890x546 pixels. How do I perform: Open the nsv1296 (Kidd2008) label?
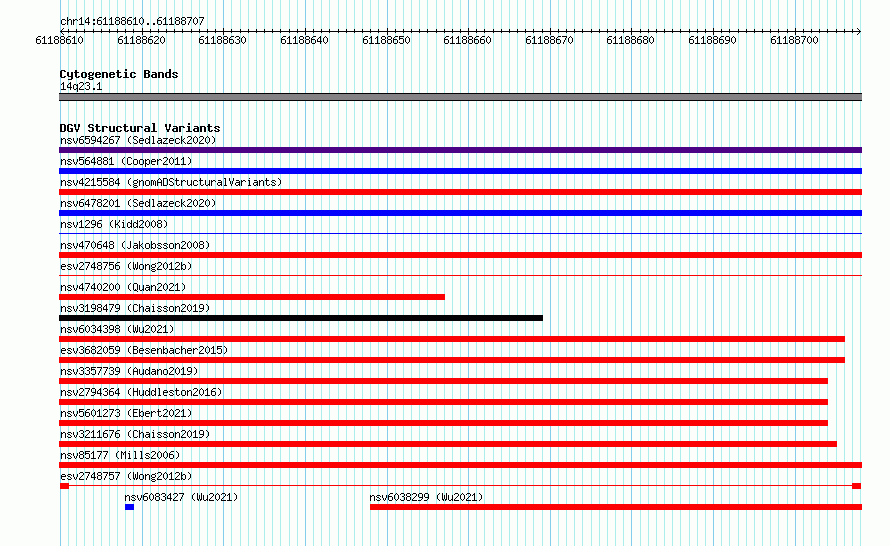(x=114, y=224)
